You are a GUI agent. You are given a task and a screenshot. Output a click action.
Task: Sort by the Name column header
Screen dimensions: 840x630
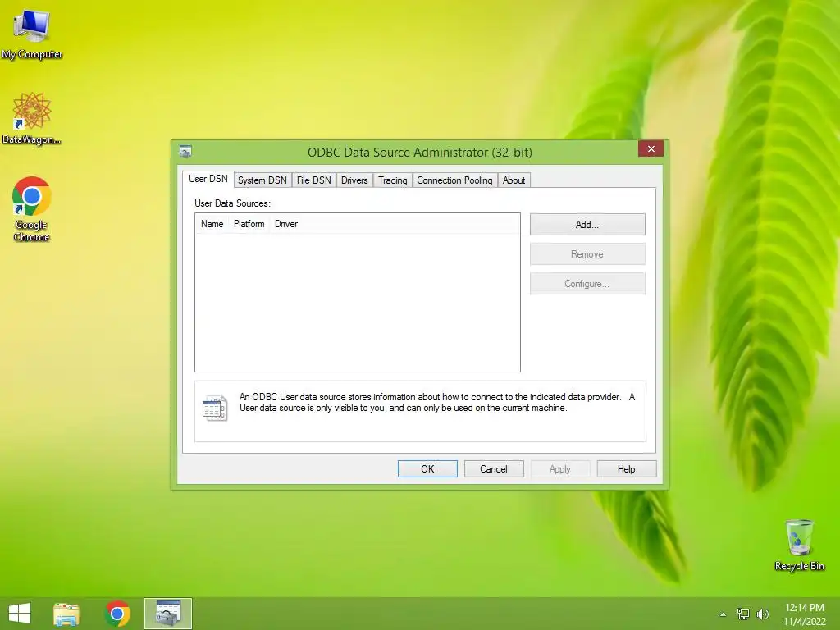(x=212, y=224)
